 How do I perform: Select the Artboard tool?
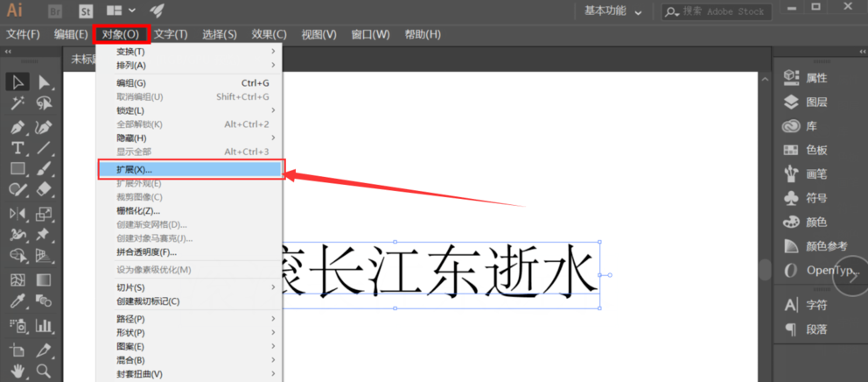click(x=17, y=350)
